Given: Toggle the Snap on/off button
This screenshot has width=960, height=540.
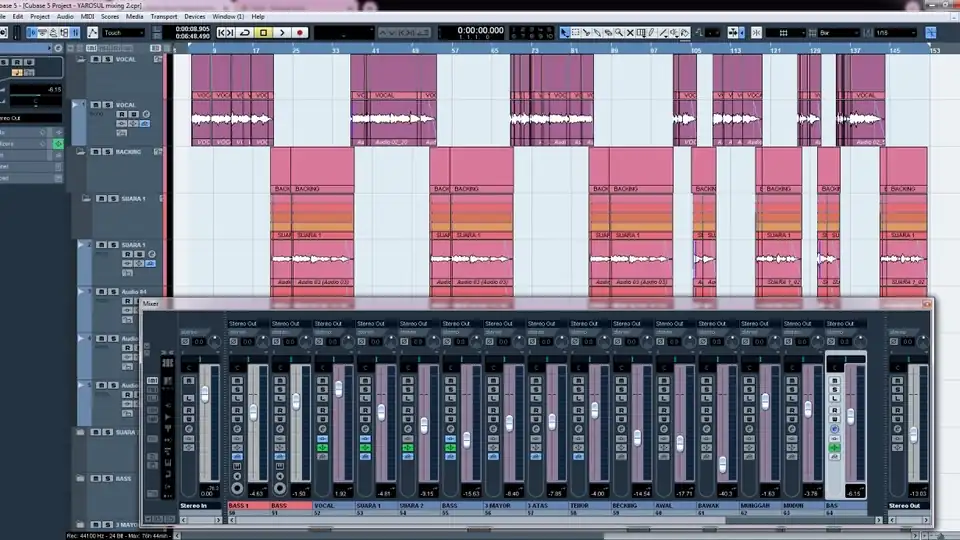Looking at the screenshot, I should pyautogui.click(x=757, y=32).
